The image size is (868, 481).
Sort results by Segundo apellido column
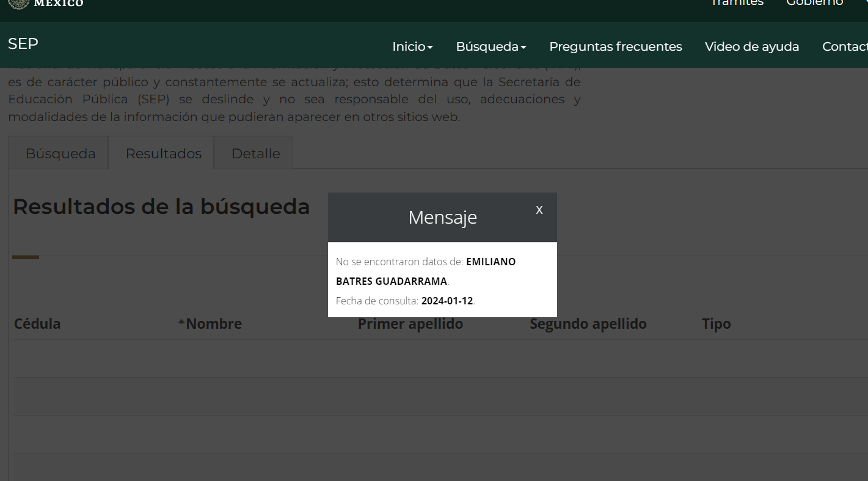[x=588, y=324]
